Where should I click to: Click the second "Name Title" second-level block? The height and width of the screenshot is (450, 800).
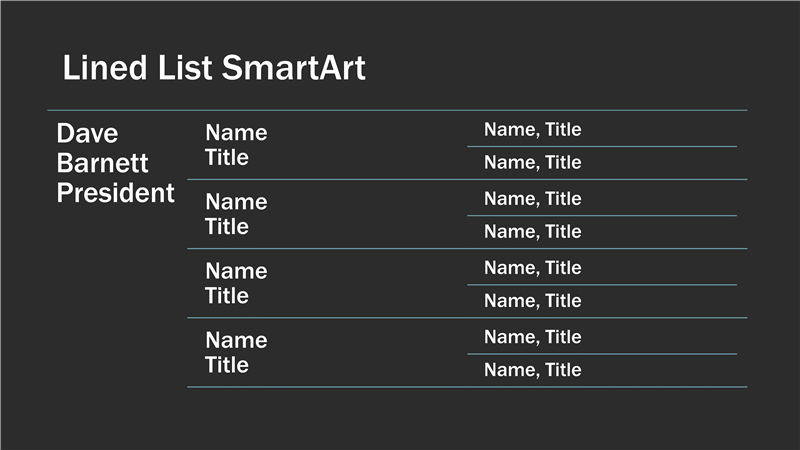click(236, 214)
